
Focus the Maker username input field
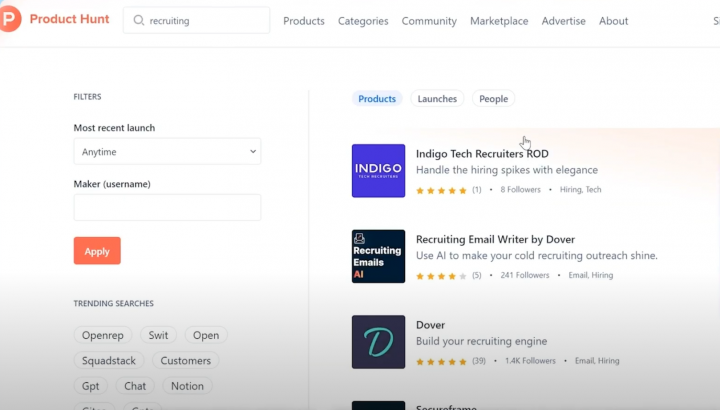click(x=167, y=207)
